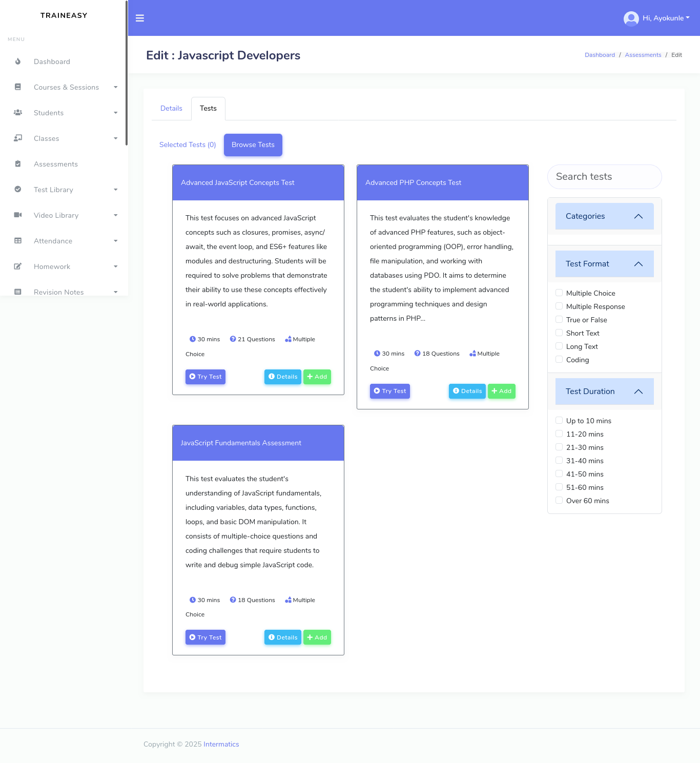Click the Video Library camera icon
The width and height of the screenshot is (700, 763).
18,215
